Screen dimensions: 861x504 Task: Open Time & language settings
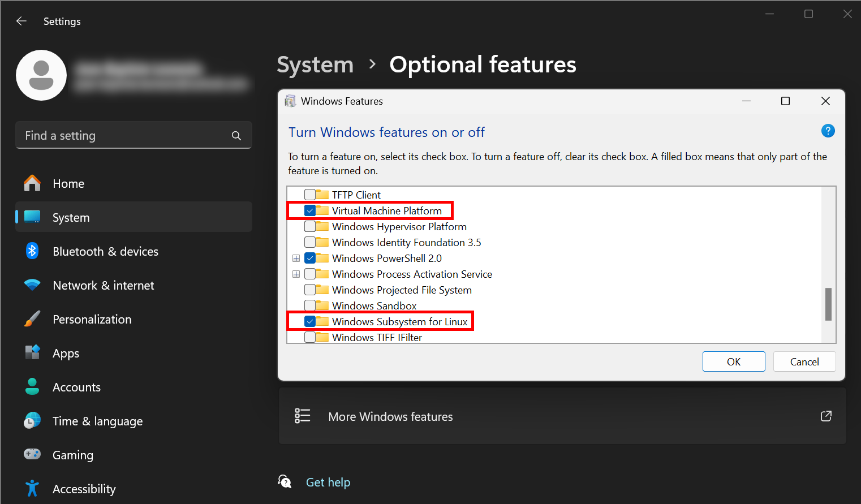(x=134, y=421)
